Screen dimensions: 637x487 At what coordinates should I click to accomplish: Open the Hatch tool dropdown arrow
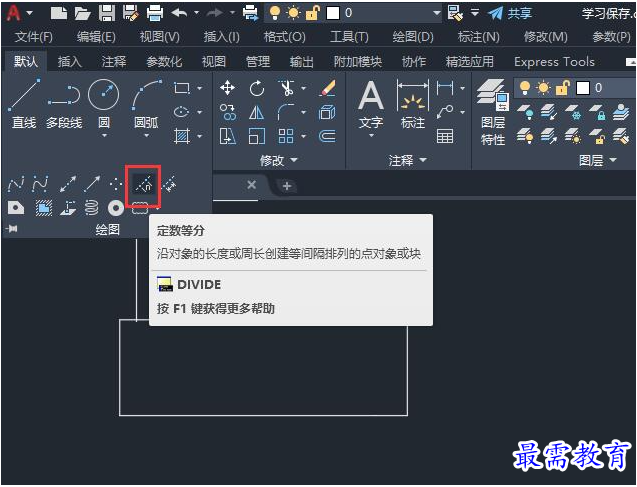[x=199, y=136]
